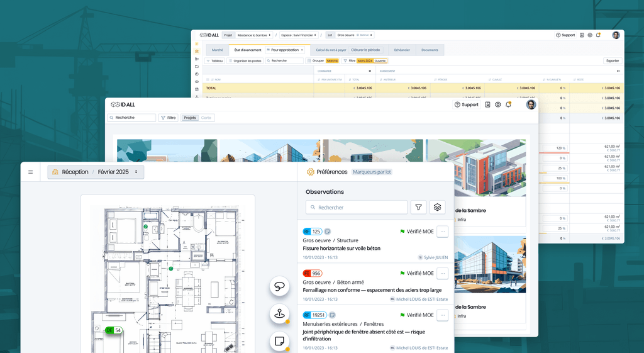Viewport: 644px width, 353px height.
Task: Open the Résidence la Sambre project dropdown
Action: (x=253, y=35)
